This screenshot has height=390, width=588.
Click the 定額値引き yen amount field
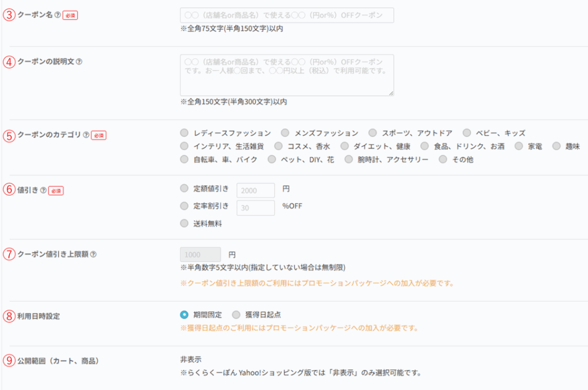pyautogui.click(x=255, y=190)
